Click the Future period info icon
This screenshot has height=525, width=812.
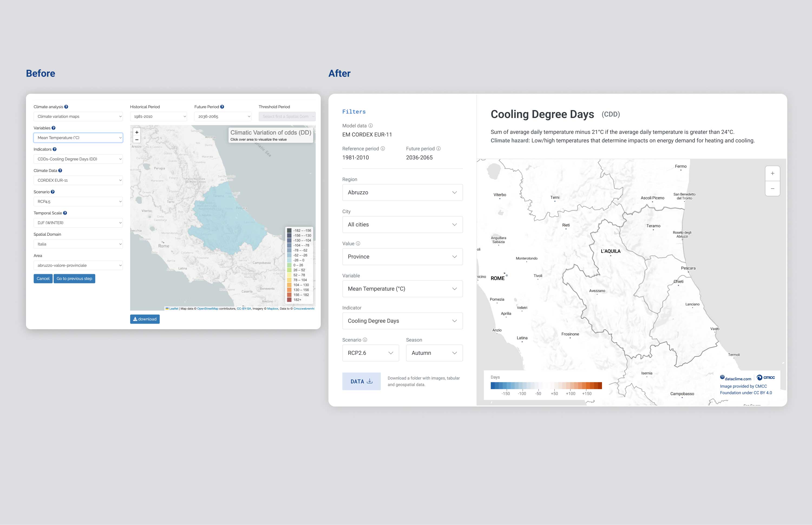pyautogui.click(x=439, y=149)
